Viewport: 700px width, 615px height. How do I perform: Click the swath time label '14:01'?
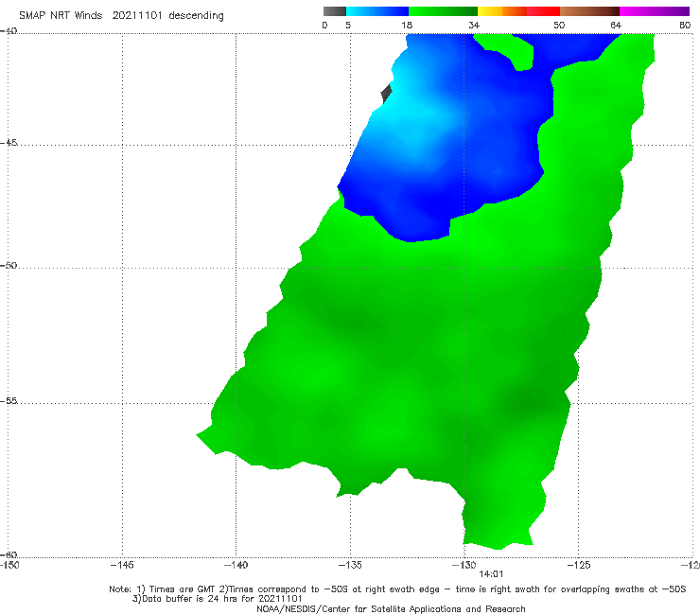(491, 574)
